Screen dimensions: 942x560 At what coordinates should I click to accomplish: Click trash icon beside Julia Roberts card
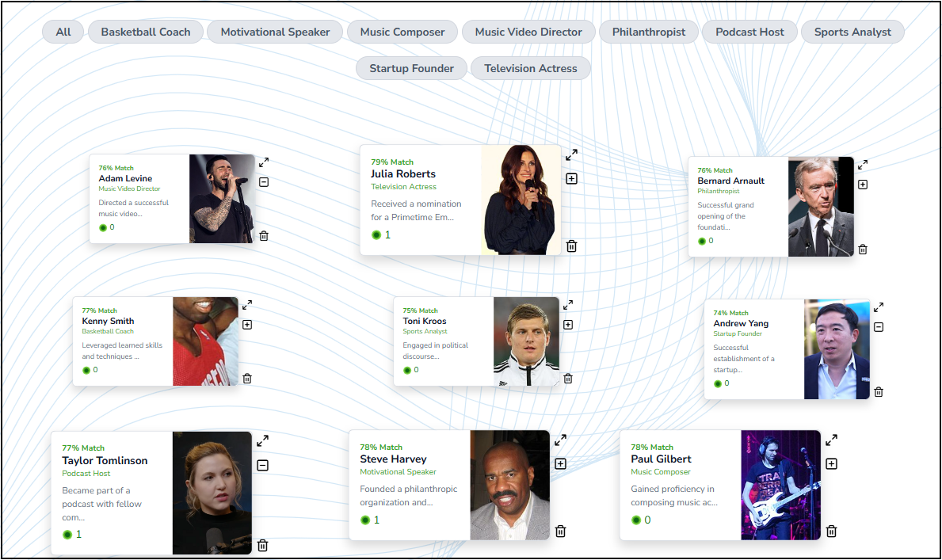pos(571,246)
